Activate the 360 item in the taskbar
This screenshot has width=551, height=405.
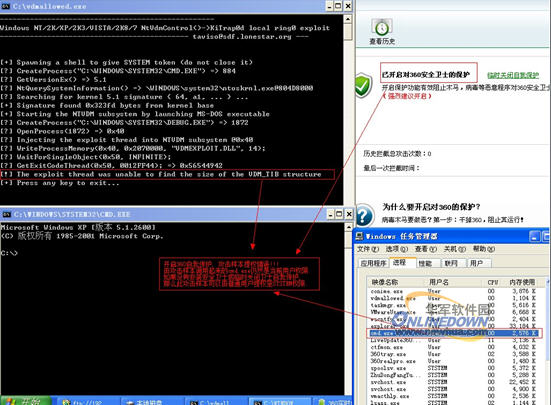tap(335, 401)
